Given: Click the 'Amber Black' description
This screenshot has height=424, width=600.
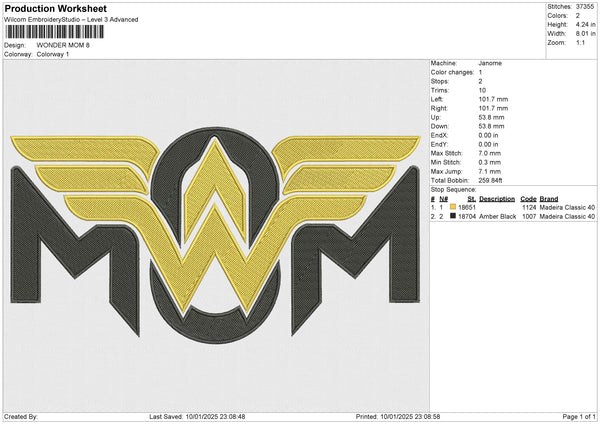Looking at the screenshot, I should [497, 217].
